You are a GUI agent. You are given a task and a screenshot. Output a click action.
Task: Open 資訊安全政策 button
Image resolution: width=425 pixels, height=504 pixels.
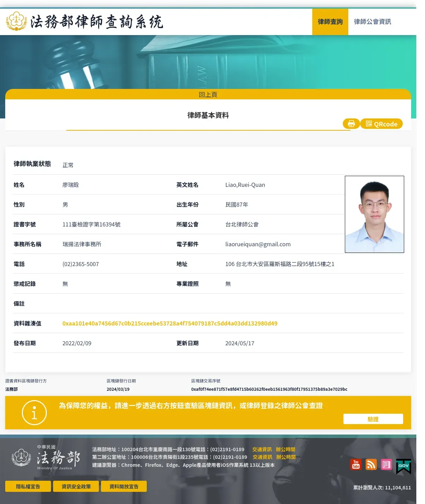pos(76,486)
